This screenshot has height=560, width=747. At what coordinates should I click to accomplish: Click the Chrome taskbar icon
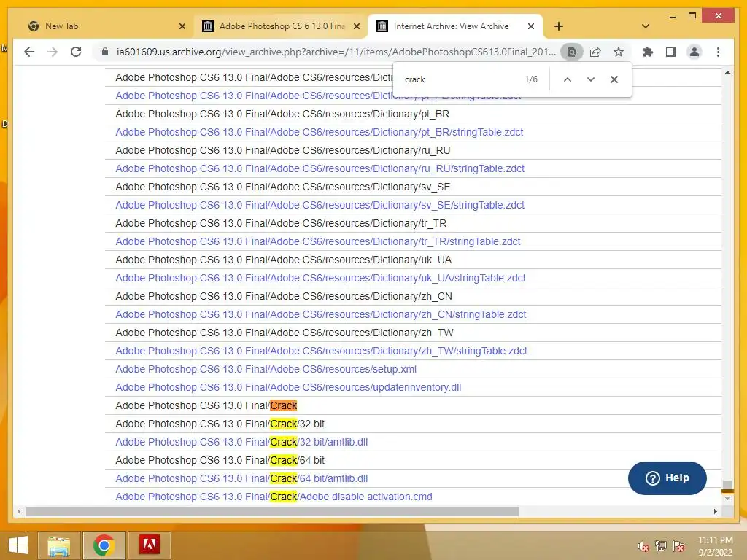tap(104, 545)
